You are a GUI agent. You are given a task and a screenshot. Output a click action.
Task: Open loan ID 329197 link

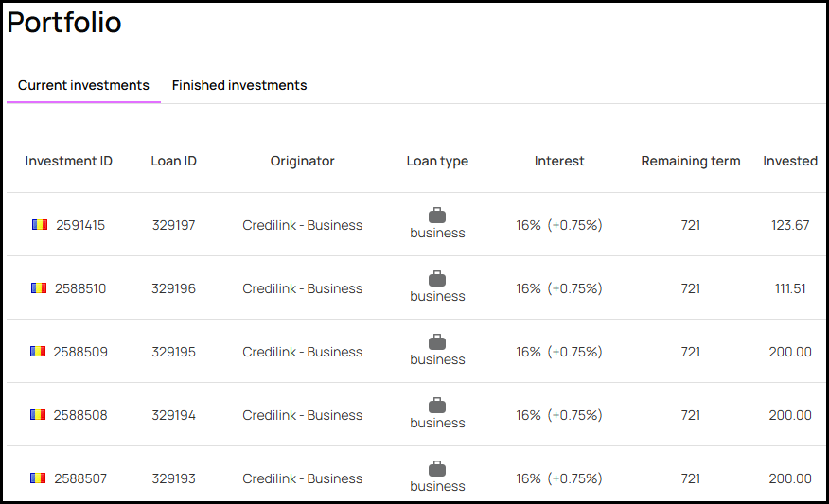174,225
